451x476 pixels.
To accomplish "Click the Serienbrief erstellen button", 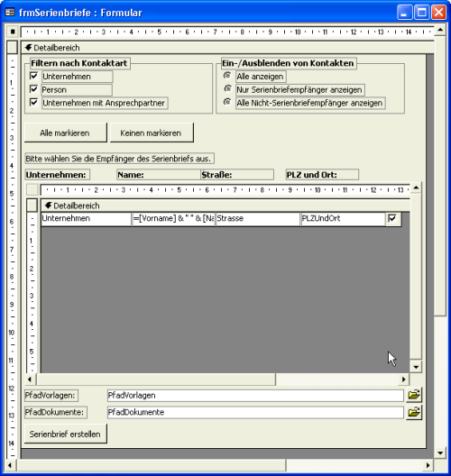I will pos(66,434).
